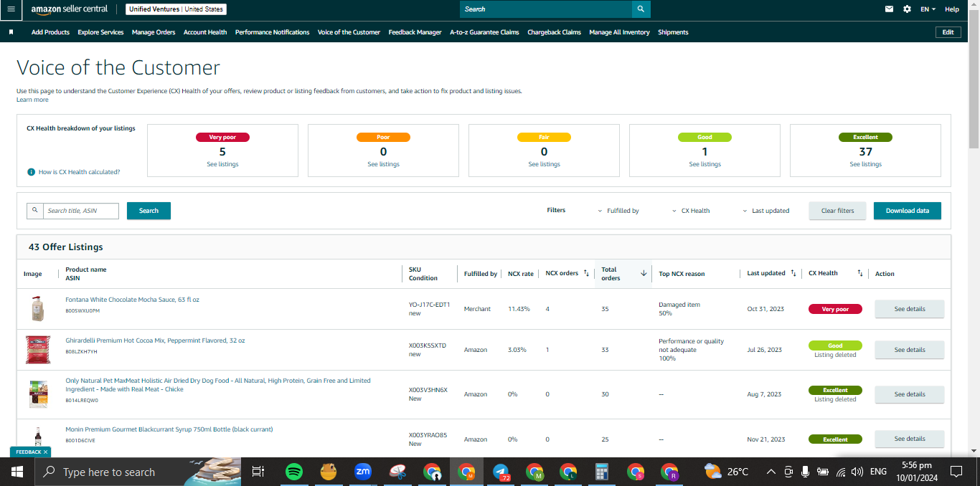This screenshot has width=980, height=486.
Task: Open Chargeback Claims
Action: [x=555, y=32]
